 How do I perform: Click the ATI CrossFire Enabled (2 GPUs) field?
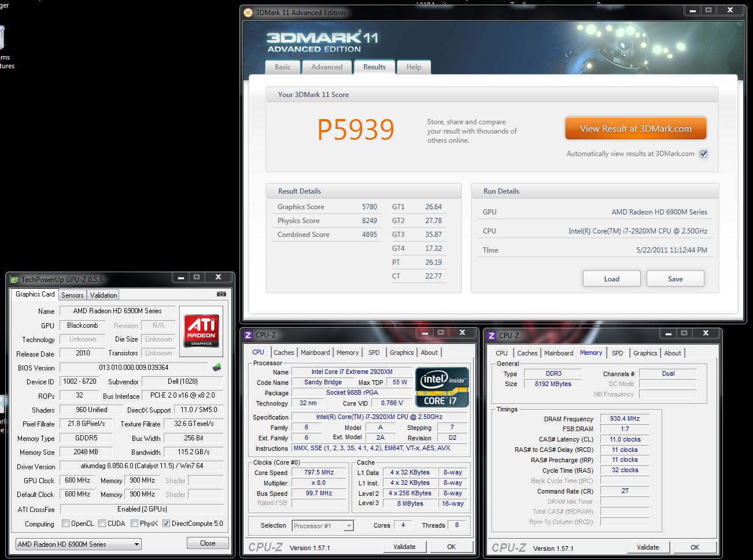point(142,509)
